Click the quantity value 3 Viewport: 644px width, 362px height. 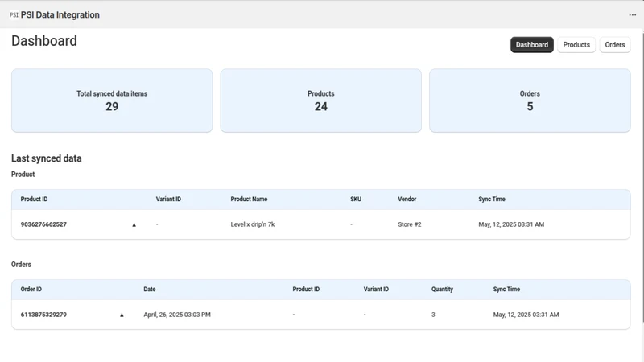pyautogui.click(x=433, y=315)
